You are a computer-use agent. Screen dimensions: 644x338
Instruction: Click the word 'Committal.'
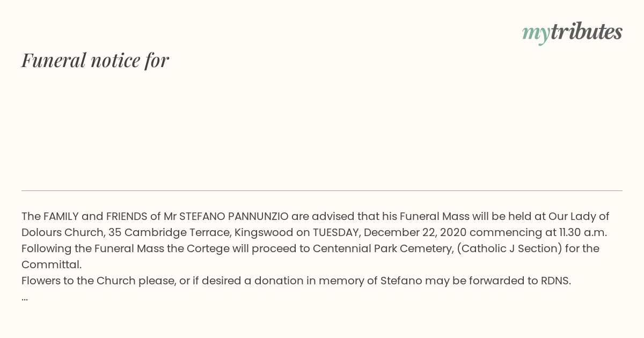click(52, 264)
